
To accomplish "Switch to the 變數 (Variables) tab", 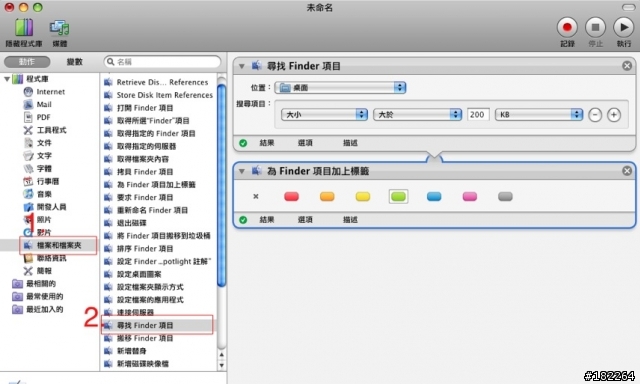I will (74, 62).
